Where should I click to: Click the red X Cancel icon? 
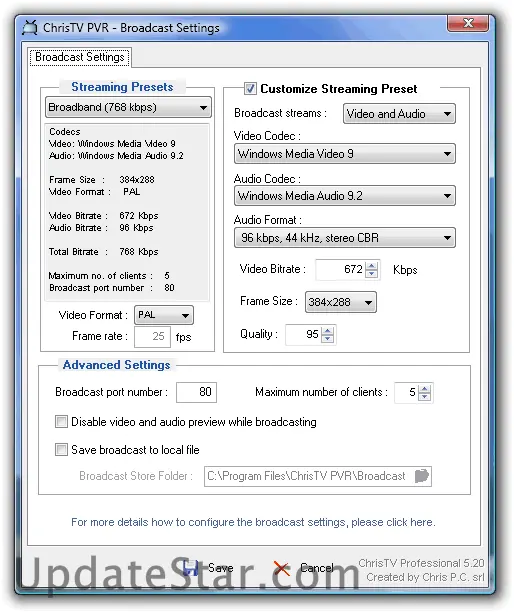tap(281, 568)
